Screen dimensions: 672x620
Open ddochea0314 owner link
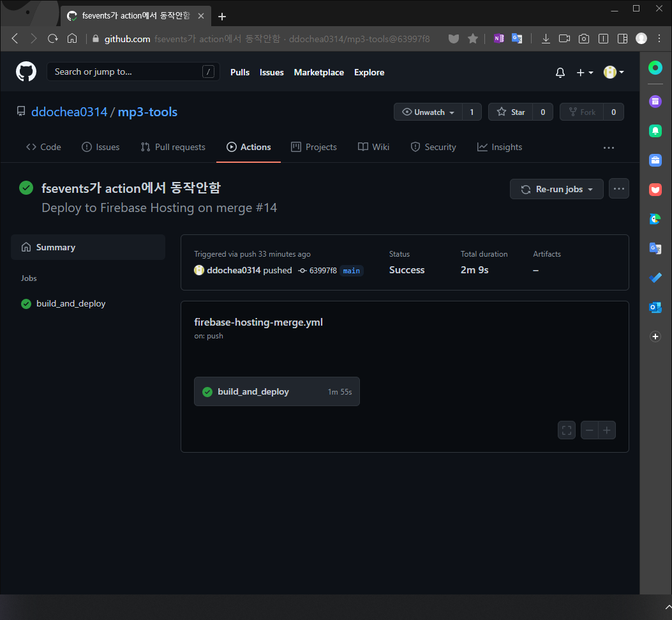point(69,112)
